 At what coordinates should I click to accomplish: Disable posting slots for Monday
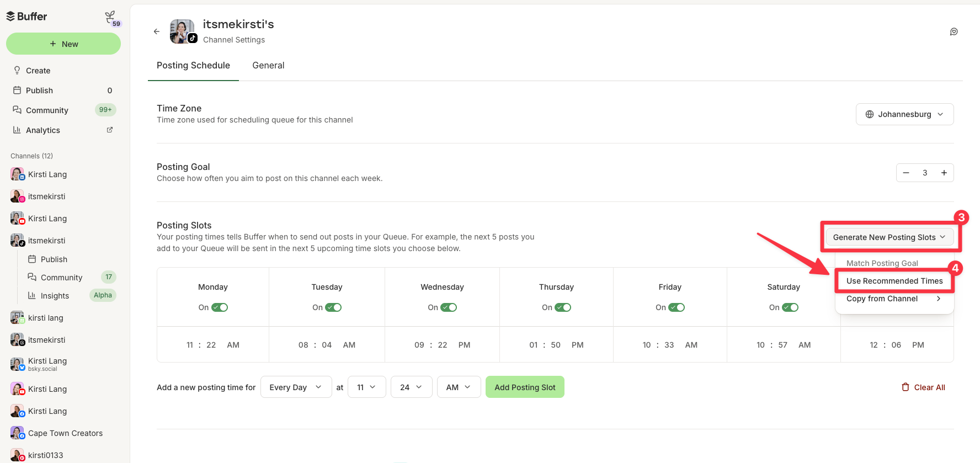[x=220, y=307]
